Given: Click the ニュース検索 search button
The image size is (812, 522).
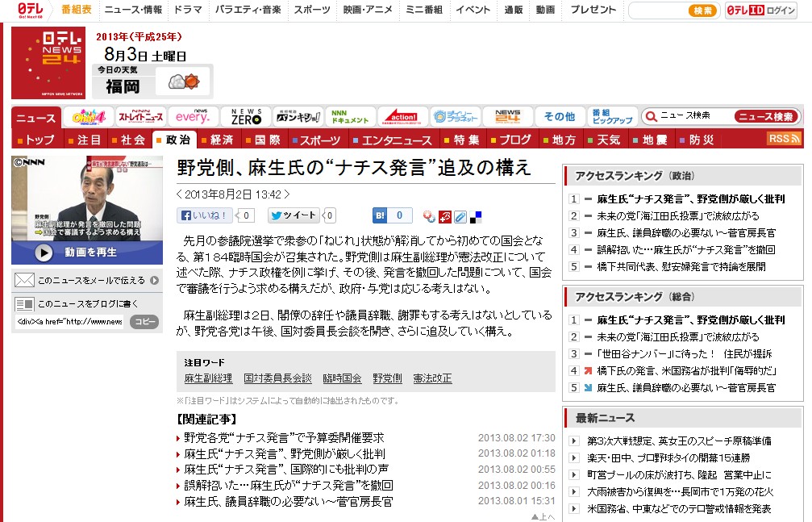Looking at the screenshot, I should click(766, 116).
